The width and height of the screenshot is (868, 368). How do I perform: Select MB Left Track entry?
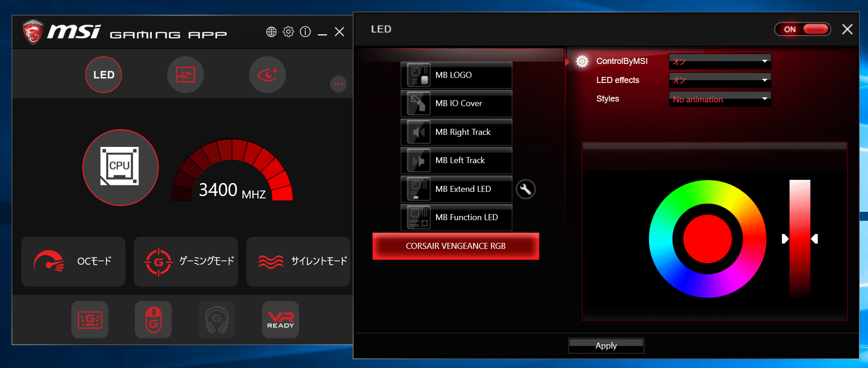click(x=456, y=160)
